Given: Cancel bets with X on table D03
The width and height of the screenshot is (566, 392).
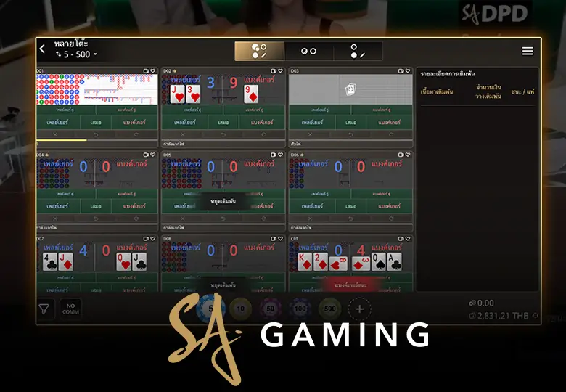Looking at the screenshot, I should pos(310,134).
